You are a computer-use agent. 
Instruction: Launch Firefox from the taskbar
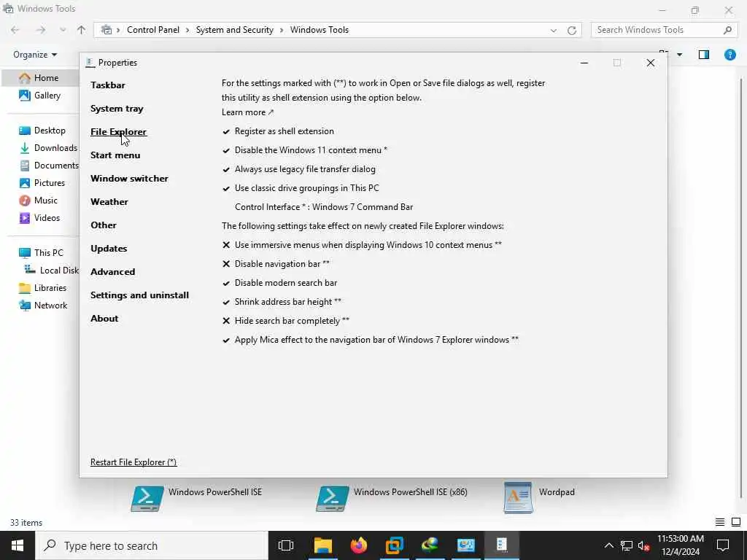[x=359, y=545]
